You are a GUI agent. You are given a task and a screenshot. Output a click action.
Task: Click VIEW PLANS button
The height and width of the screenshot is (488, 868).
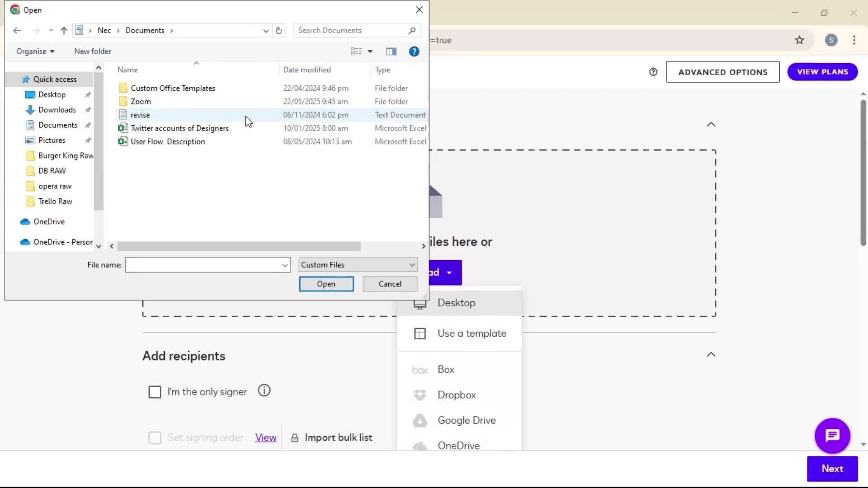click(x=822, y=72)
